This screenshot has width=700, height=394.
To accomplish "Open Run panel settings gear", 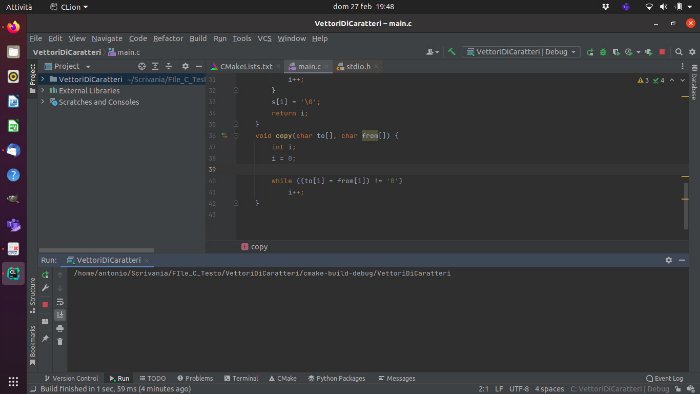I will (669, 260).
